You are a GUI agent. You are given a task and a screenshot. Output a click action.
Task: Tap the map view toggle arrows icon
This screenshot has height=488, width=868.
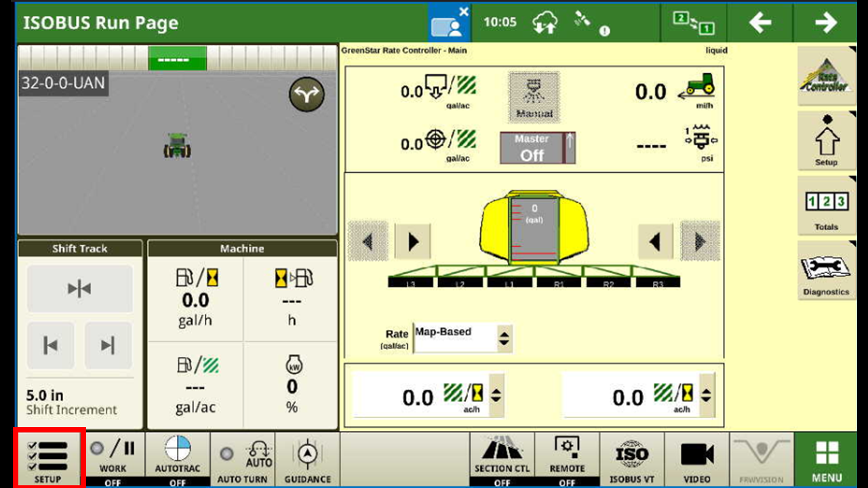[x=307, y=95]
